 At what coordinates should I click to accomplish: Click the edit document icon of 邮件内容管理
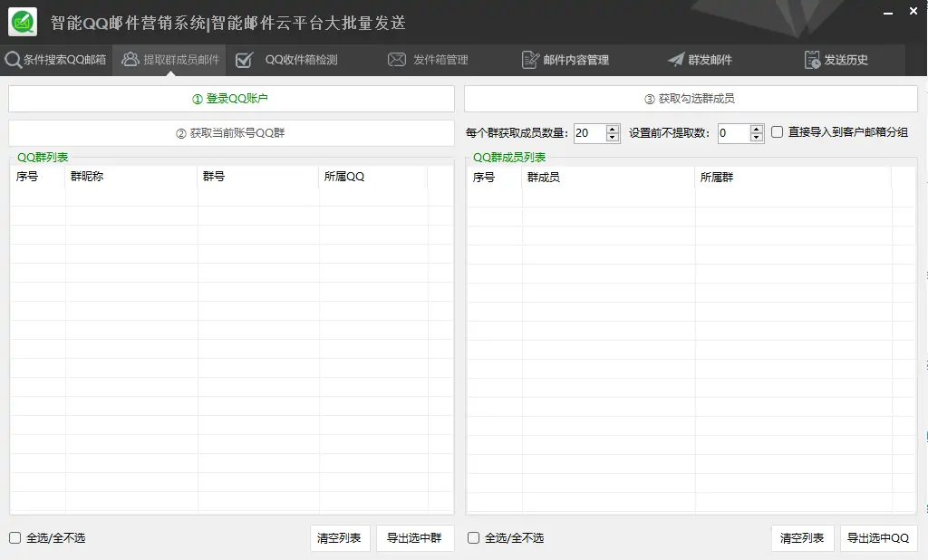pyautogui.click(x=530, y=60)
